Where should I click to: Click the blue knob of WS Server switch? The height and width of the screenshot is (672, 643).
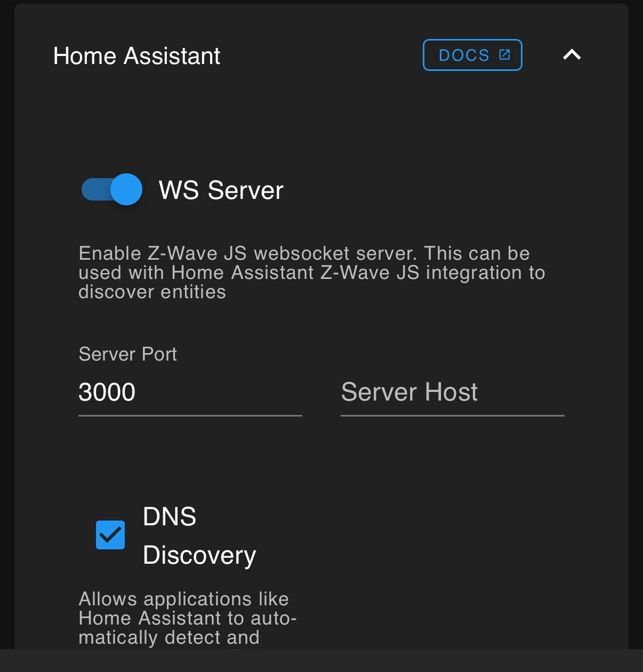click(126, 189)
